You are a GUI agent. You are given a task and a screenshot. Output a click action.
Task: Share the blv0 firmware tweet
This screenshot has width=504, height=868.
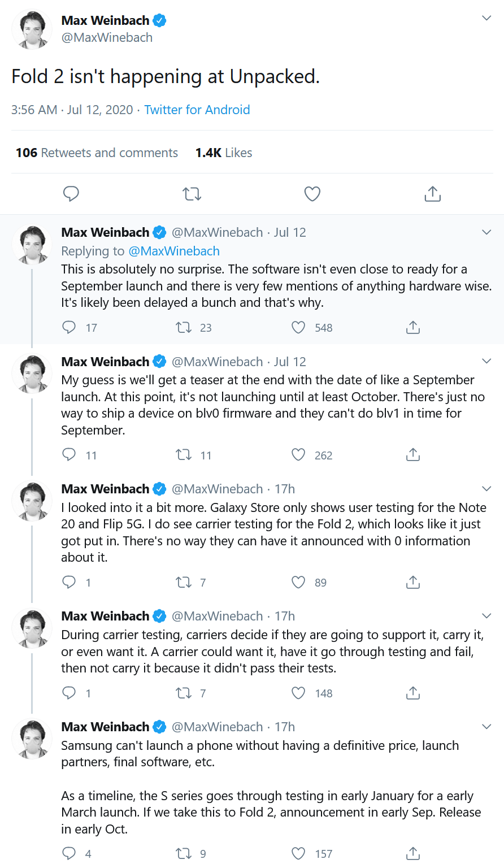(x=413, y=455)
